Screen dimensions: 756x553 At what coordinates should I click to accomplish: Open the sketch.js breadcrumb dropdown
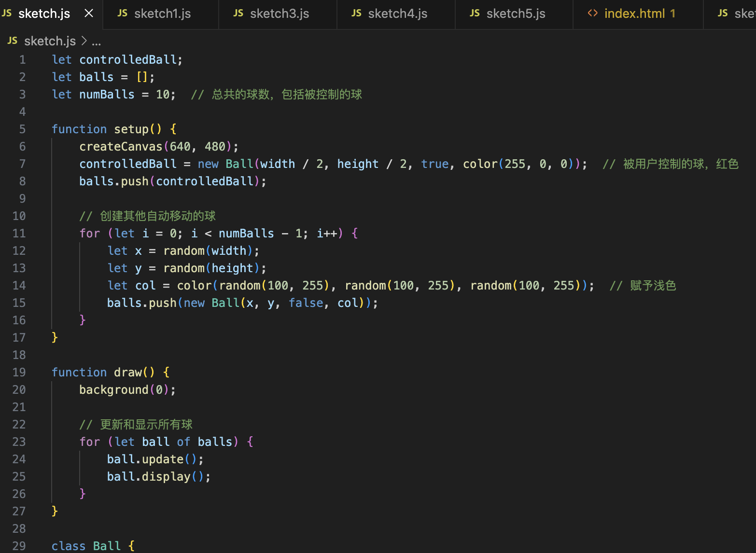click(50, 41)
